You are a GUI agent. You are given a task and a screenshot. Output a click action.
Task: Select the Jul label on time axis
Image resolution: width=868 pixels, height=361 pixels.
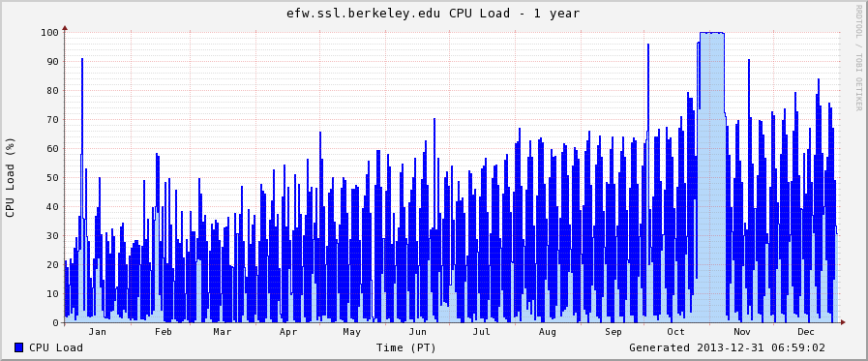click(482, 332)
